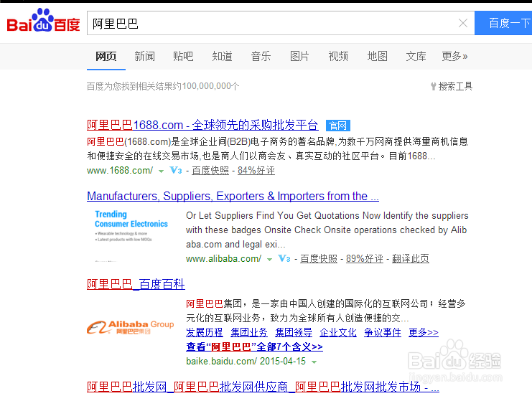The height and width of the screenshot is (396, 532).
Task: Open the 贴吧 tab
Action: [x=183, y=56]
